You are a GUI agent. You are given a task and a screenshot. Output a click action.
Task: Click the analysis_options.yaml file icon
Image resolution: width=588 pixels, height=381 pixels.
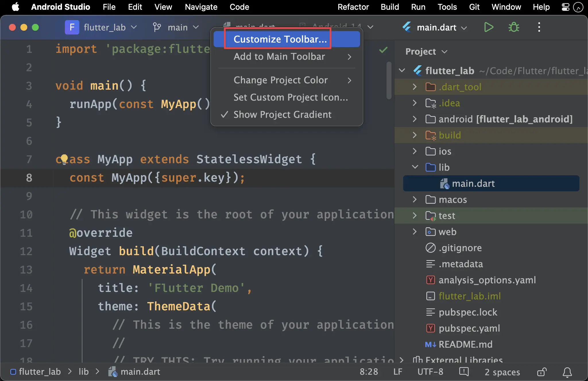[430, 280]
